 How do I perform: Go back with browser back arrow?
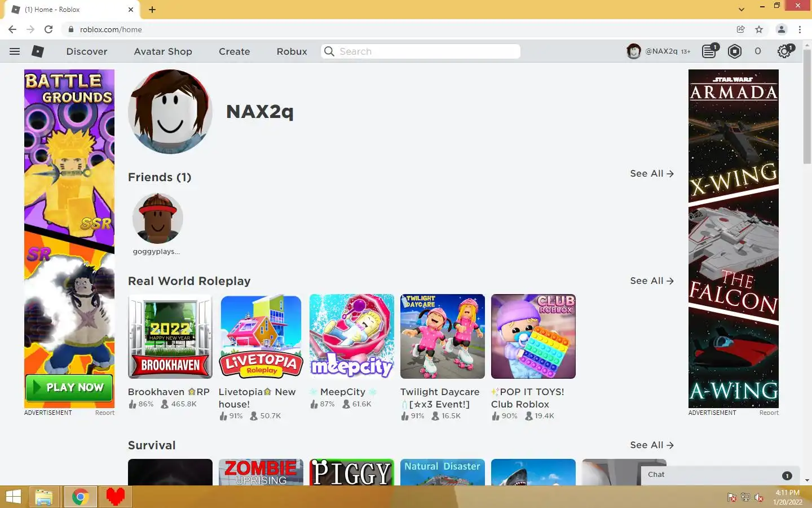click(12, 29)
